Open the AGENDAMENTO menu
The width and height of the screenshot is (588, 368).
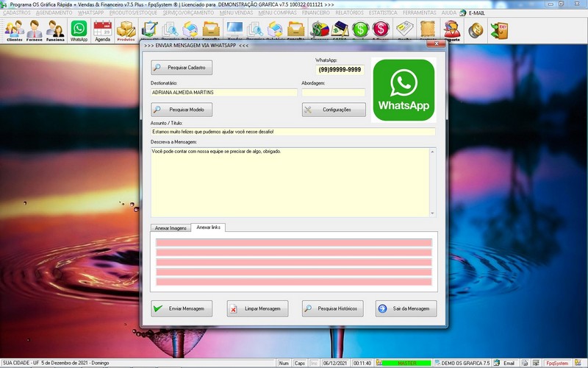pyautogui.click(x=54, y=13)
